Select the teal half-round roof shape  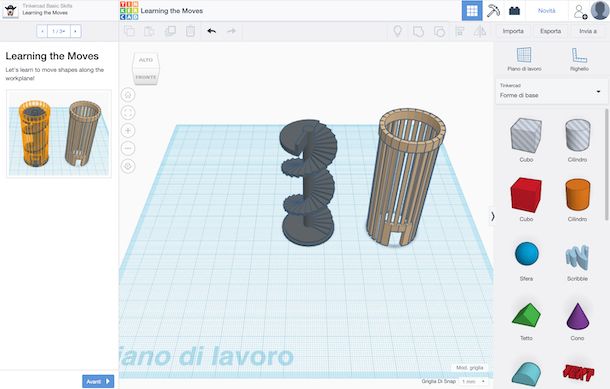[x=526, y=373]
